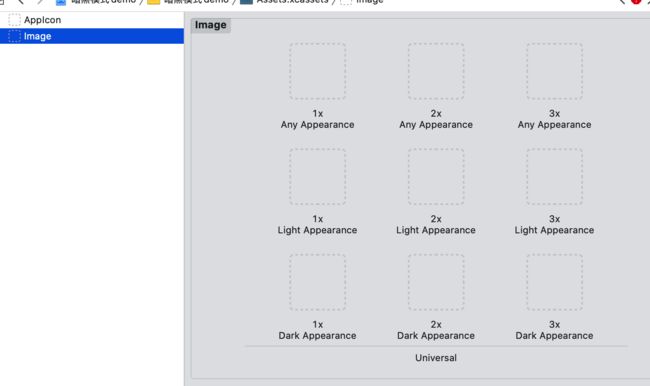Select the 3x Light Appearance image well
The height and width of the screenshot is (386, 650).
coord(555,177)
